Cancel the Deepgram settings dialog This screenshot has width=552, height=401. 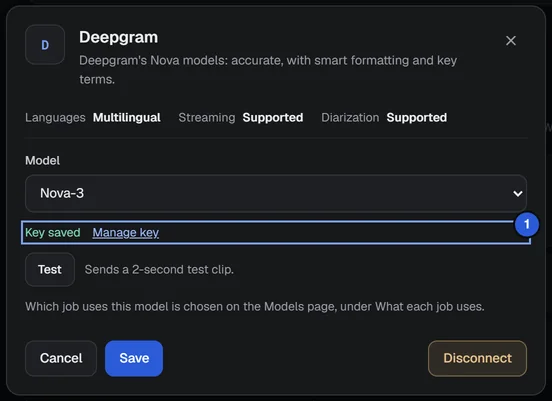(x=61, y=358)
